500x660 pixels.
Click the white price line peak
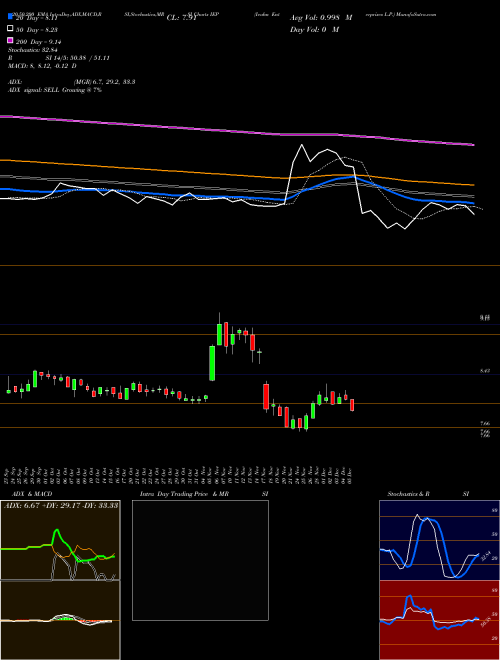tap(301, 145)
